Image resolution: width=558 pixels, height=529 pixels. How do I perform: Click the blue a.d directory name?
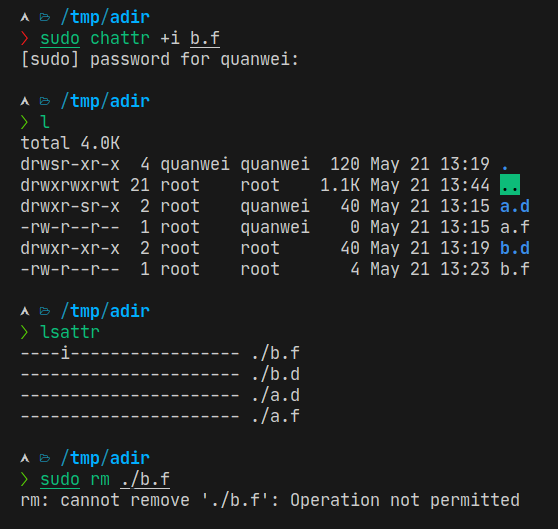(515, 206)
